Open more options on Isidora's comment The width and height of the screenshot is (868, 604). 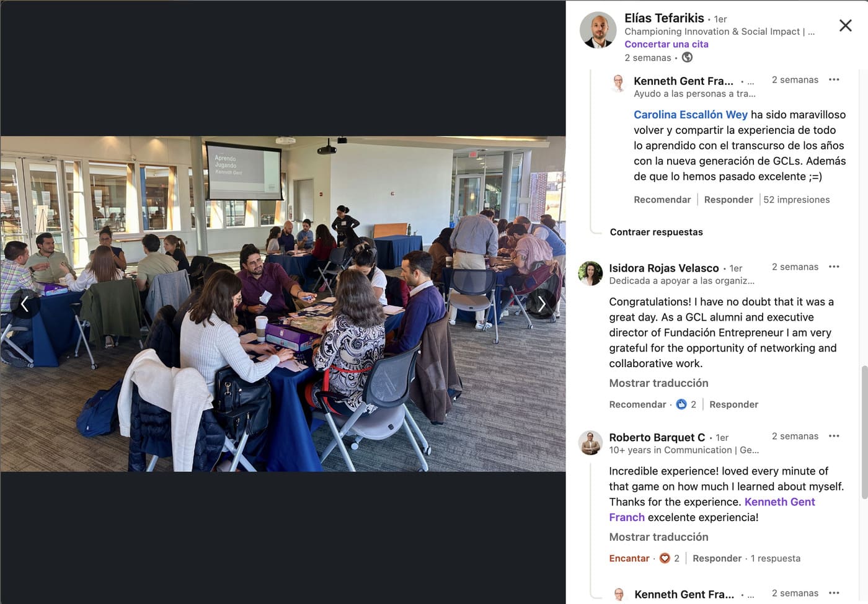[834, 267]
